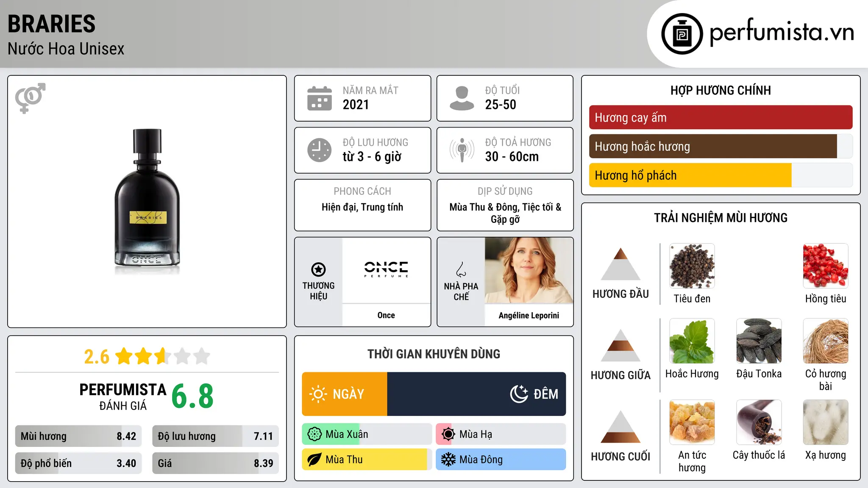
Task: Select the Mùa Thu season bar
Action: point(367,459)
